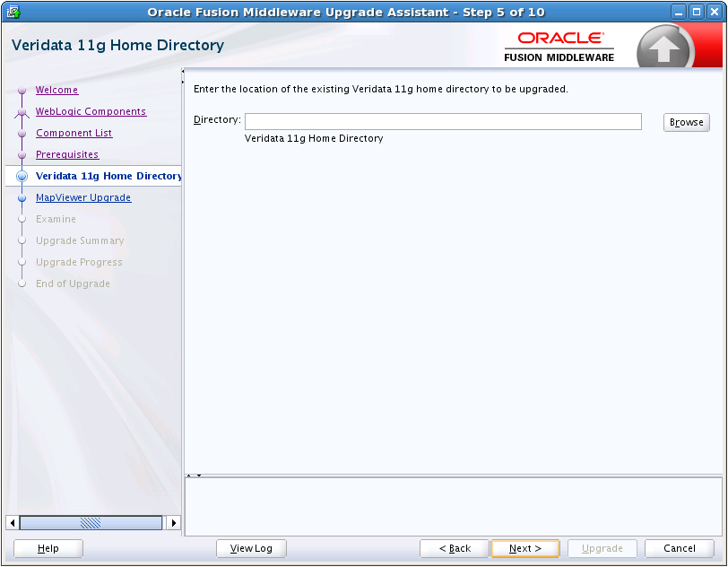
Task: Click the right arrow of navigation scrollbar
Action: 174,523
